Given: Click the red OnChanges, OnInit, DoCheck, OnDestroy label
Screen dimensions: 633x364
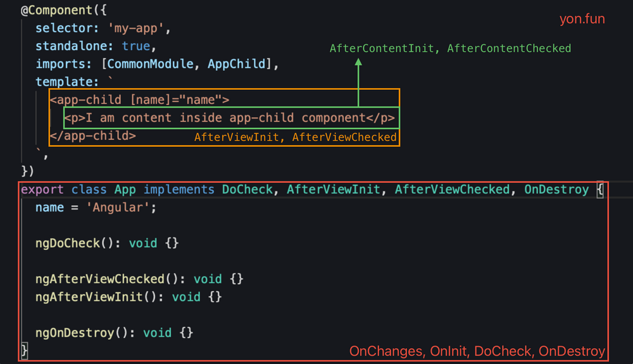Looking at the screenshot, I should point(477,351).
